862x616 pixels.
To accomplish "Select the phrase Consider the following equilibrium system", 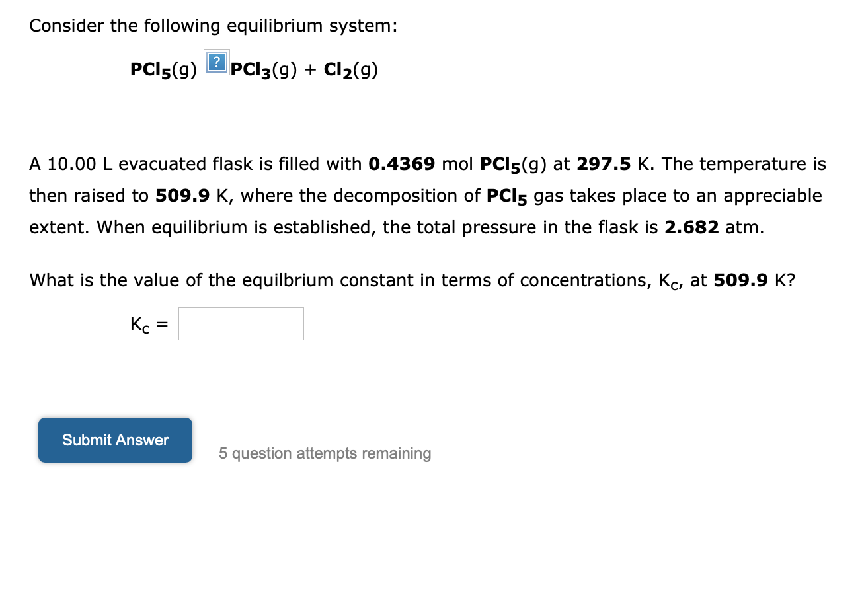I will [x=212, y=26].
